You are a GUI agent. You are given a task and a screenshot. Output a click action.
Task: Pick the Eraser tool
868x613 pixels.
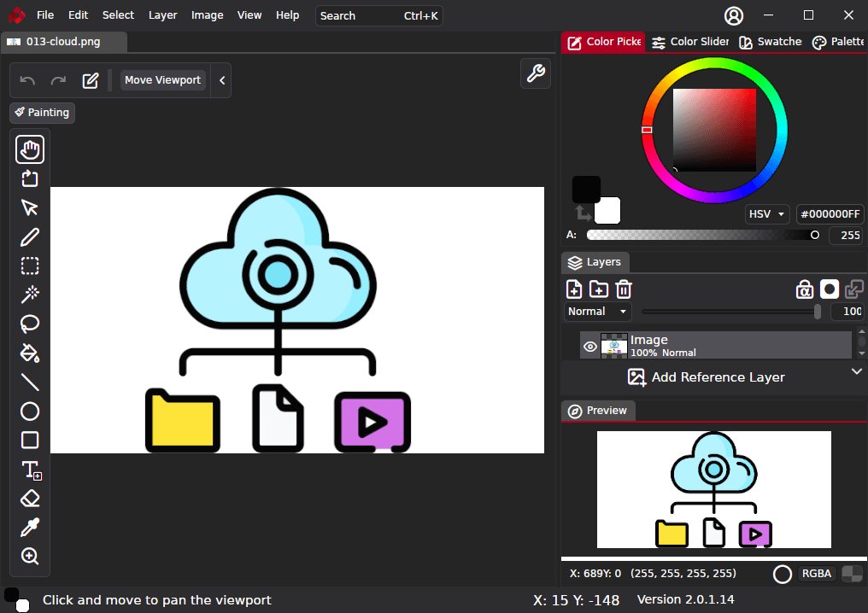(x=30, y=499)
